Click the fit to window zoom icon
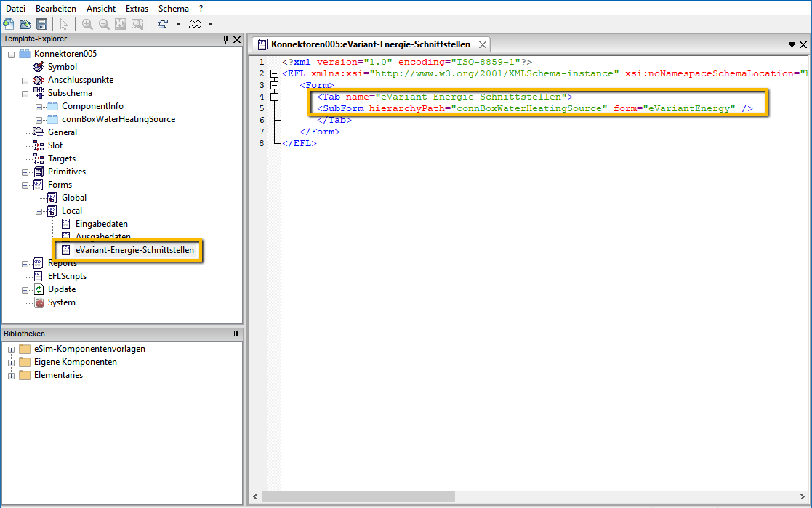The height and width of the screenshot is (508, 812). click(121, 24)
